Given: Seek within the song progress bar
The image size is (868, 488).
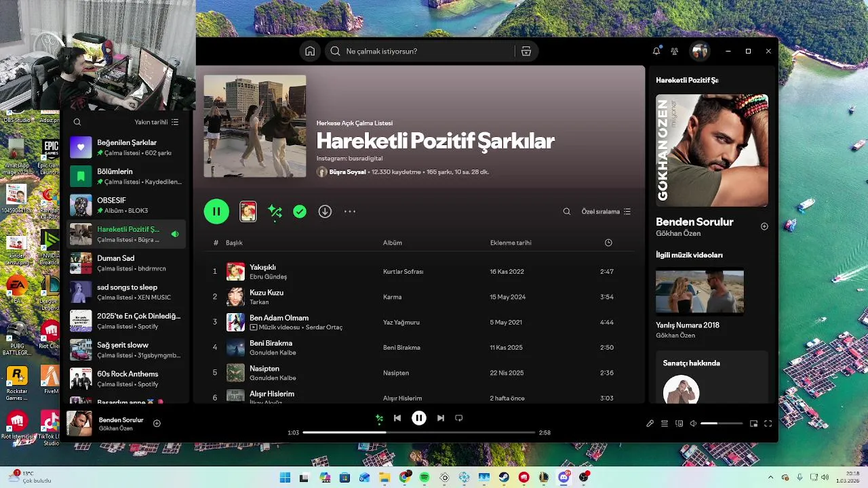Looking at the screenshot, I should tap(419, 432).
